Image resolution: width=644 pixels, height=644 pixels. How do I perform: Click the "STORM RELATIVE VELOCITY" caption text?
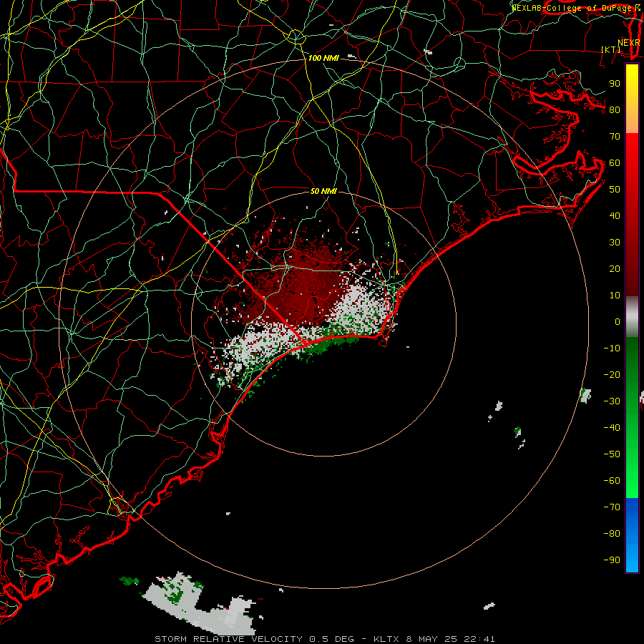coord(228,639)
